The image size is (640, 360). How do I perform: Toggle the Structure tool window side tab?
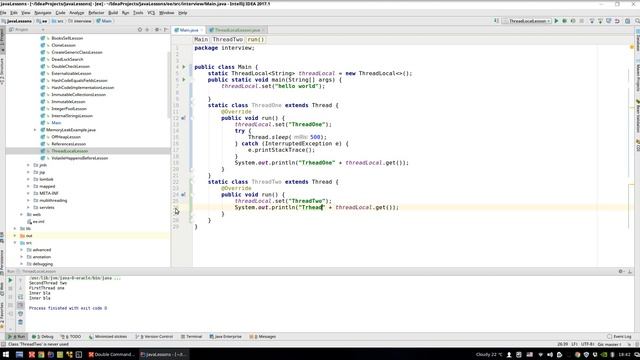coord(2,70)
